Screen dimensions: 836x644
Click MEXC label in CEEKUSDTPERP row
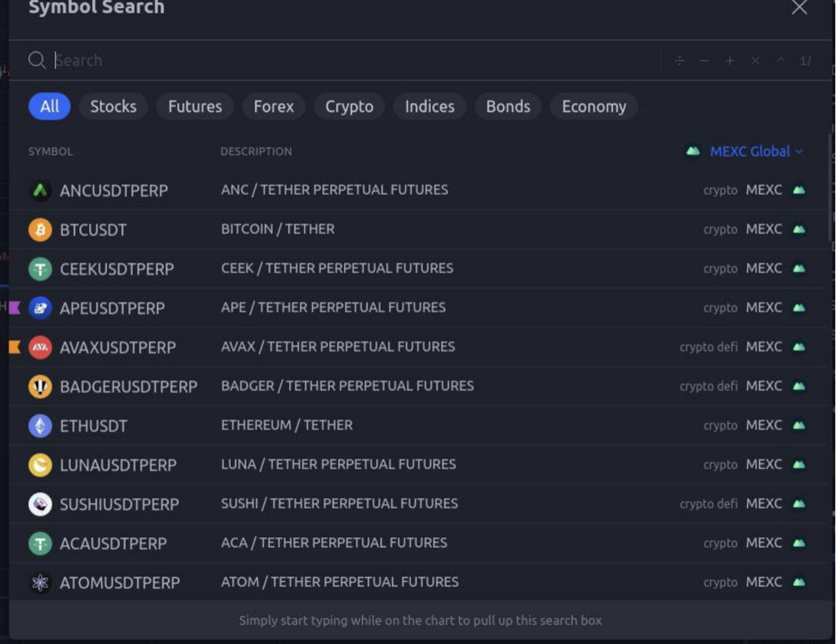(764, 268)
